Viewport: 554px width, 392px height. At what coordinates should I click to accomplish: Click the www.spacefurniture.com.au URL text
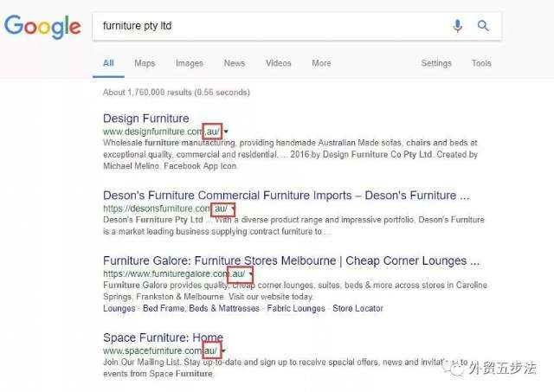pos(160,351)
